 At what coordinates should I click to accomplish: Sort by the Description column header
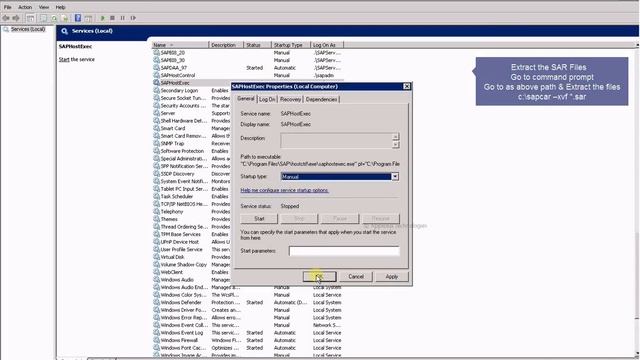[x=226, y=45]
